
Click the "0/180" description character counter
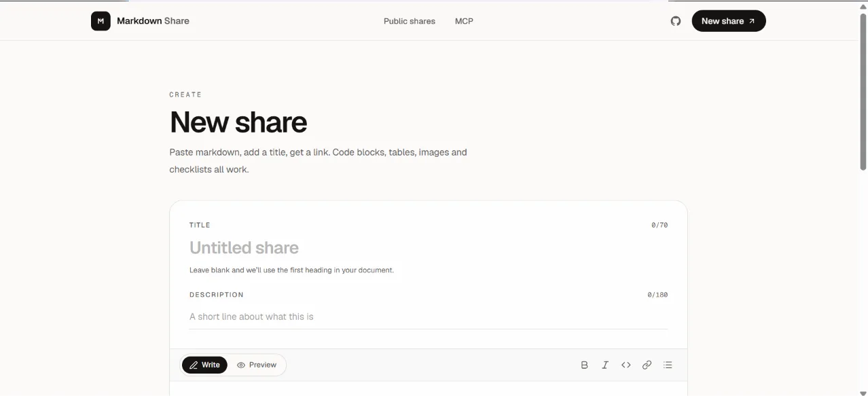pos(657,295)
